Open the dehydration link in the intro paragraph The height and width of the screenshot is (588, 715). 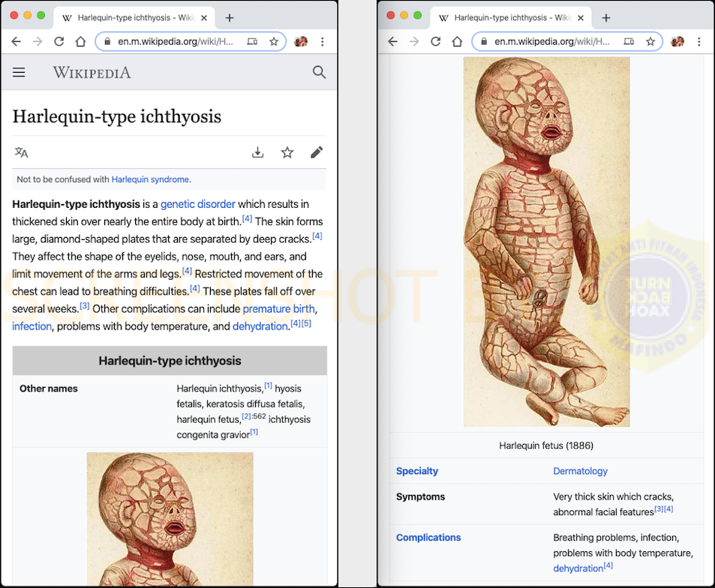[x=260, y=326]
